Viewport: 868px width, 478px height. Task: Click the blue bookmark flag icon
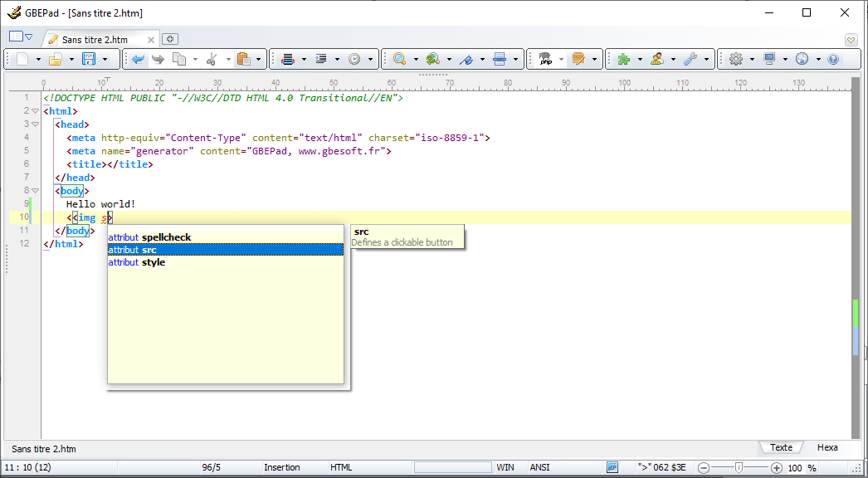[x=466, y=59]
